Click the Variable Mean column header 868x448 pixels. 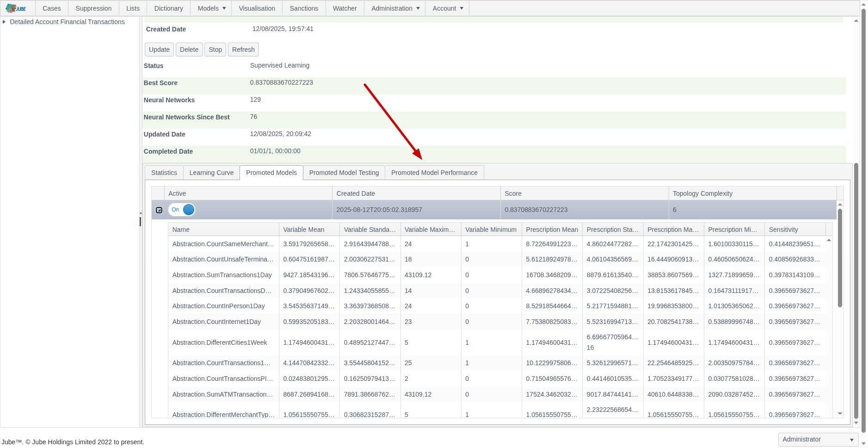[x=309, y=230]
